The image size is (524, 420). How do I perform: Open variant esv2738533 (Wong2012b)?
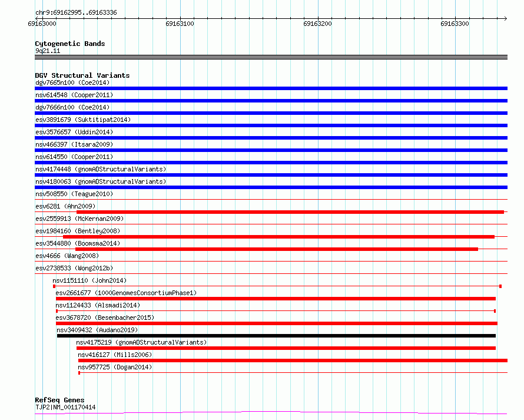[x=74, y=268]
